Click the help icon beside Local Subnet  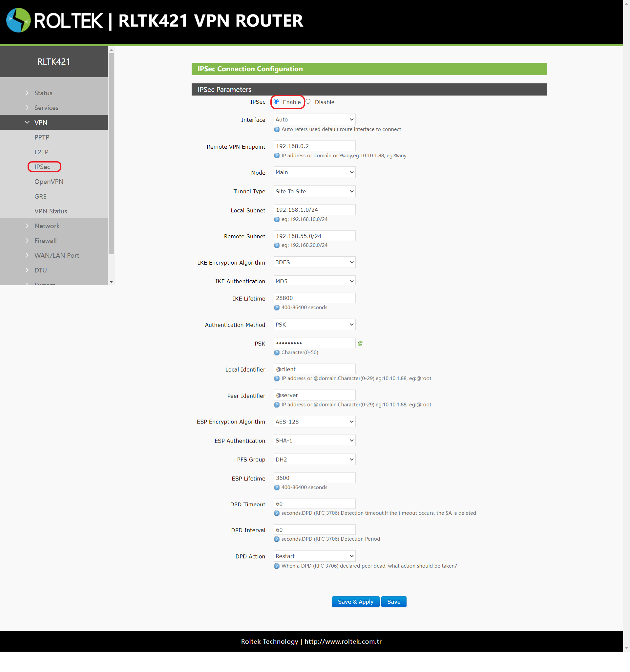[x=277, y=219]
